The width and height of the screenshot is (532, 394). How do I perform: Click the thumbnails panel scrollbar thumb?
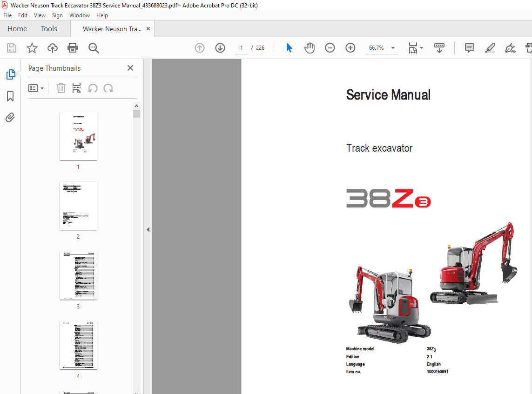pos(136,114)
